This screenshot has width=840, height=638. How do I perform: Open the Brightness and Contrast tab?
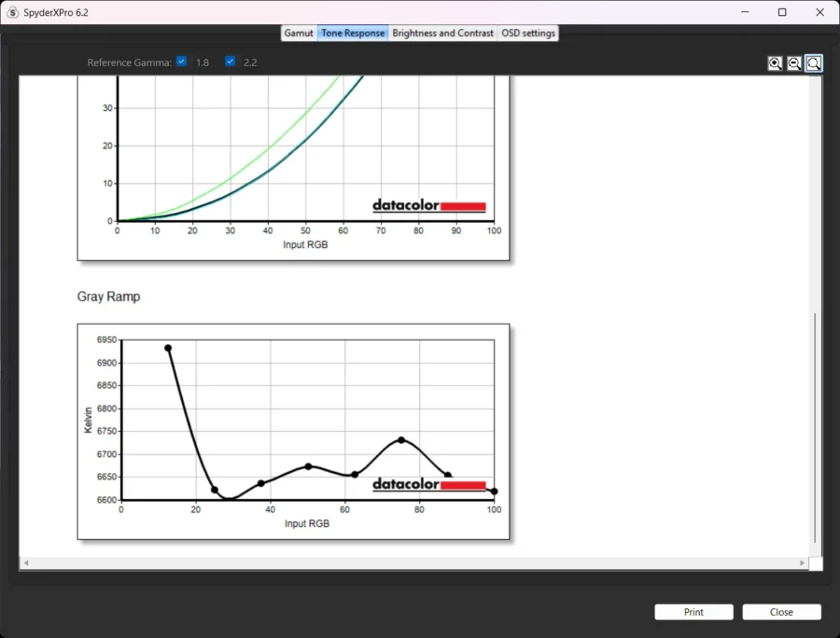[x=443, y=34]
